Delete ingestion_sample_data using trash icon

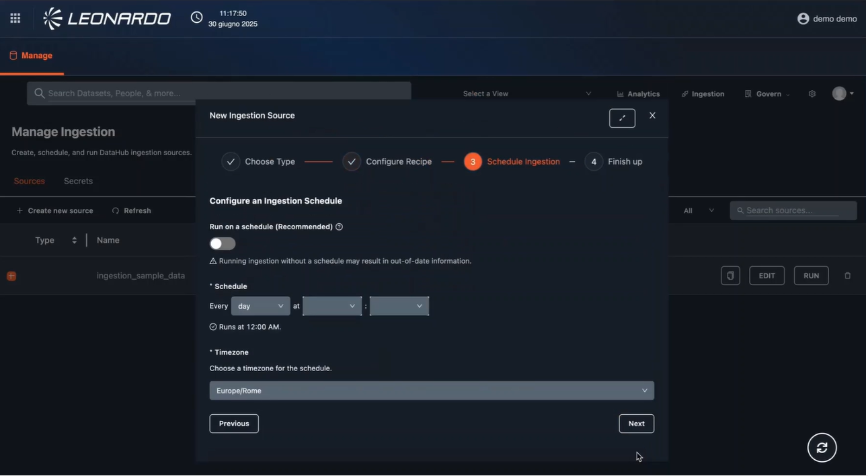(847, 276)
